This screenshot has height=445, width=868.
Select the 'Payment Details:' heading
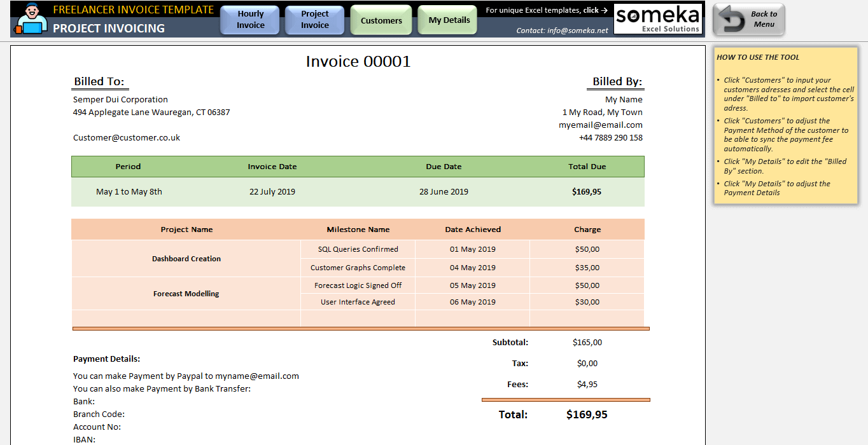pyautogui.click(x=107, y=359)
